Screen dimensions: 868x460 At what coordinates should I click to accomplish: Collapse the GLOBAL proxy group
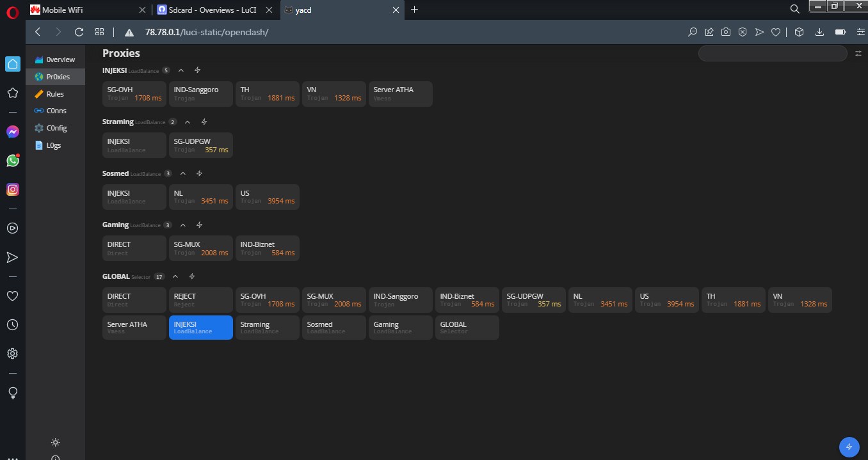(175, 276)
